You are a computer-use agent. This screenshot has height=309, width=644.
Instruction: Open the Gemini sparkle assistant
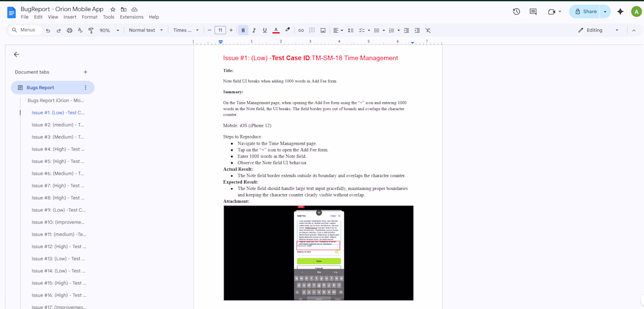click(x=621, y=12)
